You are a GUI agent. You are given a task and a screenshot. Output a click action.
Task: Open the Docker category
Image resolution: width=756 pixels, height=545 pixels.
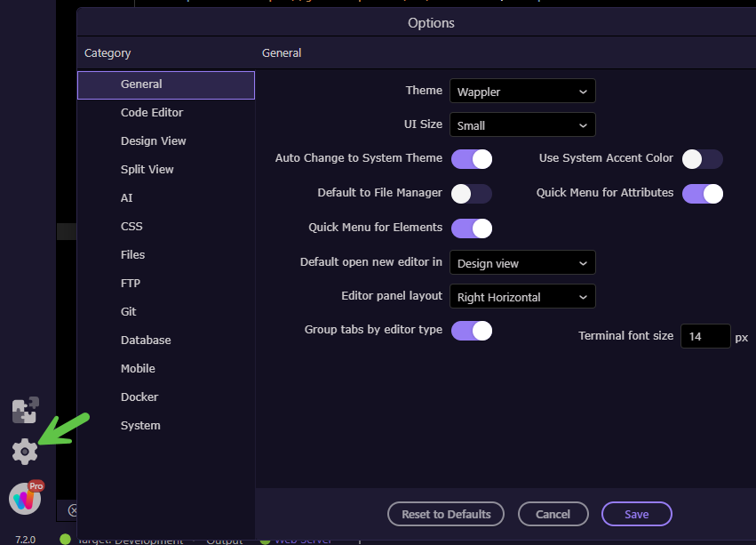(x=139, y=397)
